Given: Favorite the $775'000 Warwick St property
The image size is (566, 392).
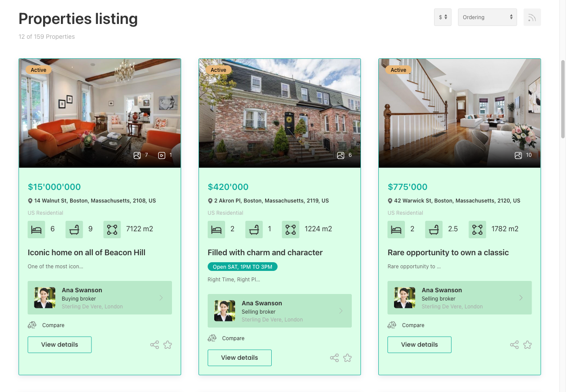Looking at the screenshot, I should click(528, 345).
